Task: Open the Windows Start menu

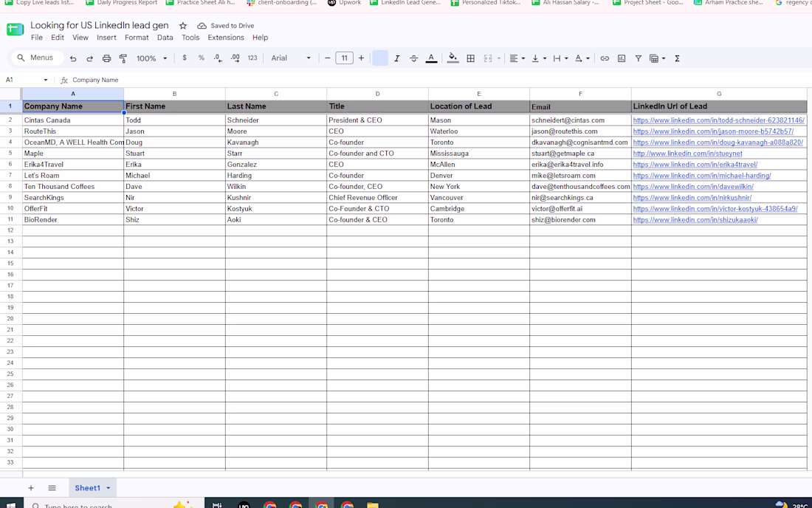Action: pyautogui.click(x=10, y=504)
